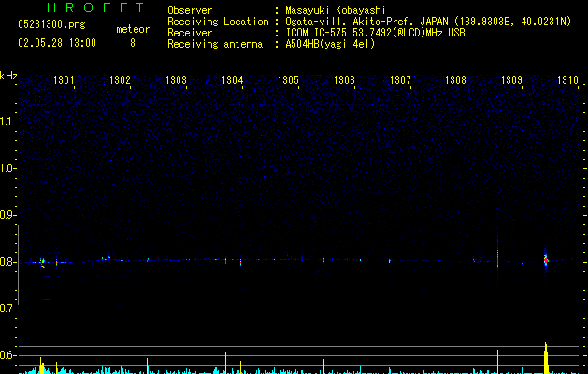The image size is (588, 374).
Task: Click the bright meteor echo after 1309
Action: pyautogui.click(x=546, y=260)
